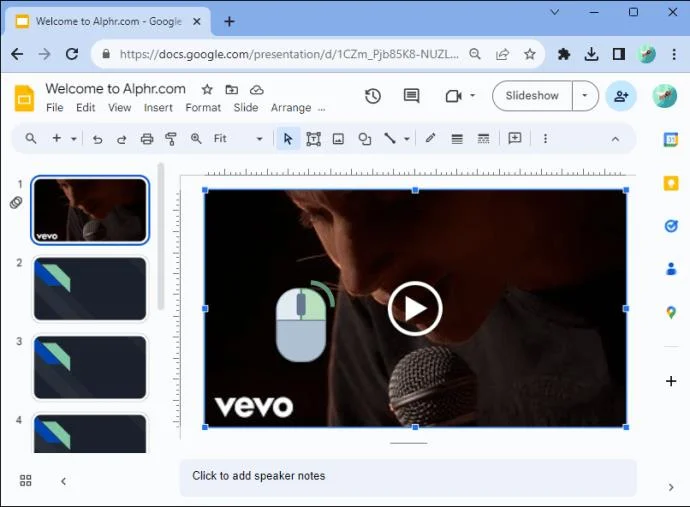Undo the last action
Image resolution: width=690 pixels, height=507 pixels.
pyautogui.click(x=98, y=139)
